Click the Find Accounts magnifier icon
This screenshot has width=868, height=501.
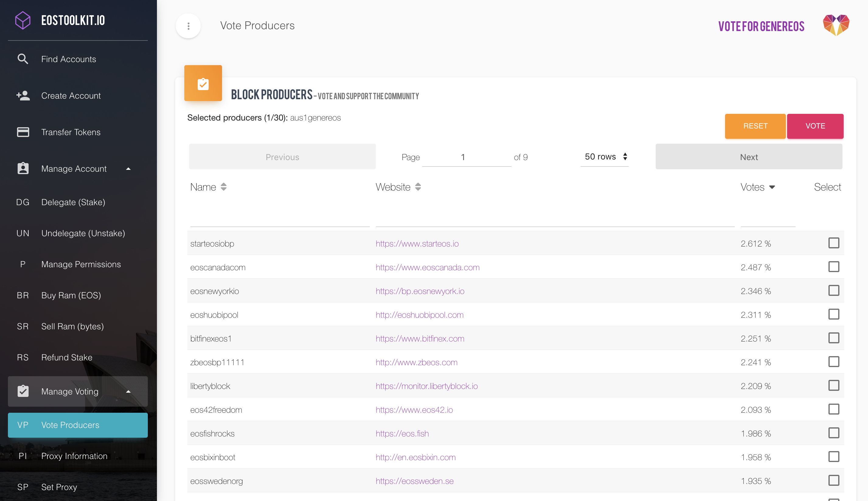[x=23, y=59]
